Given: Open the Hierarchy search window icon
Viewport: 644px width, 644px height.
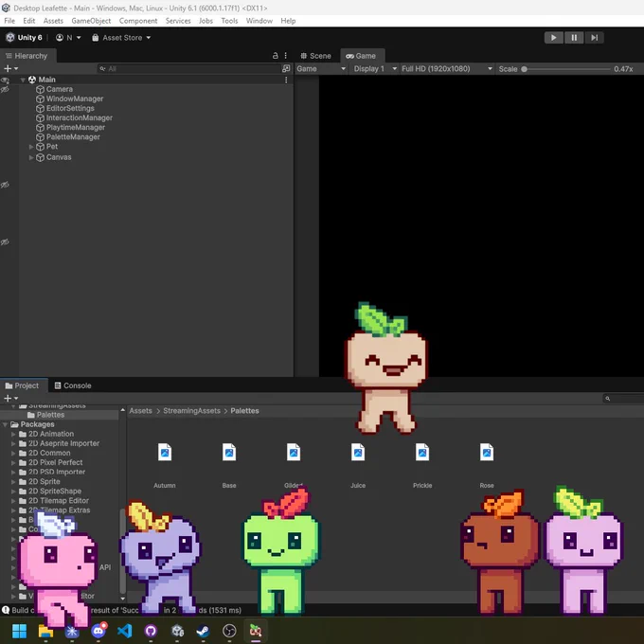Looking at the screenshot, I should coord(286,68).
